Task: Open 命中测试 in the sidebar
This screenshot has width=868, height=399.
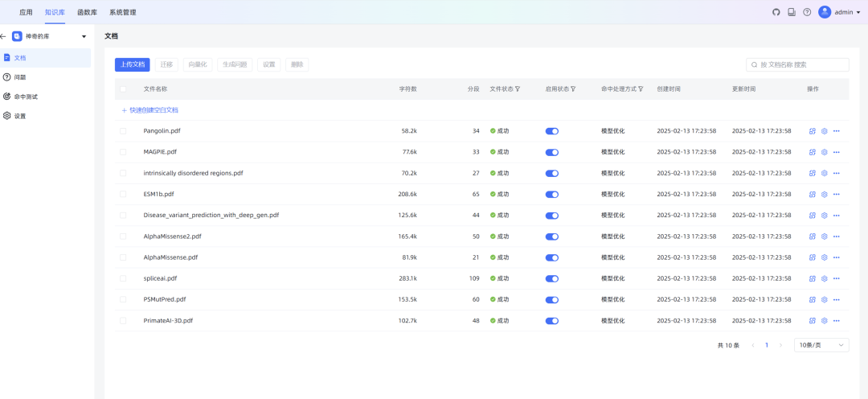Action: tap(26, 97)
